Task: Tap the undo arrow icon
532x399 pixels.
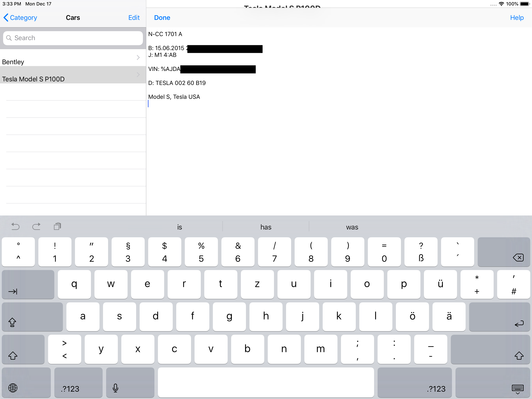Action: 15,226
